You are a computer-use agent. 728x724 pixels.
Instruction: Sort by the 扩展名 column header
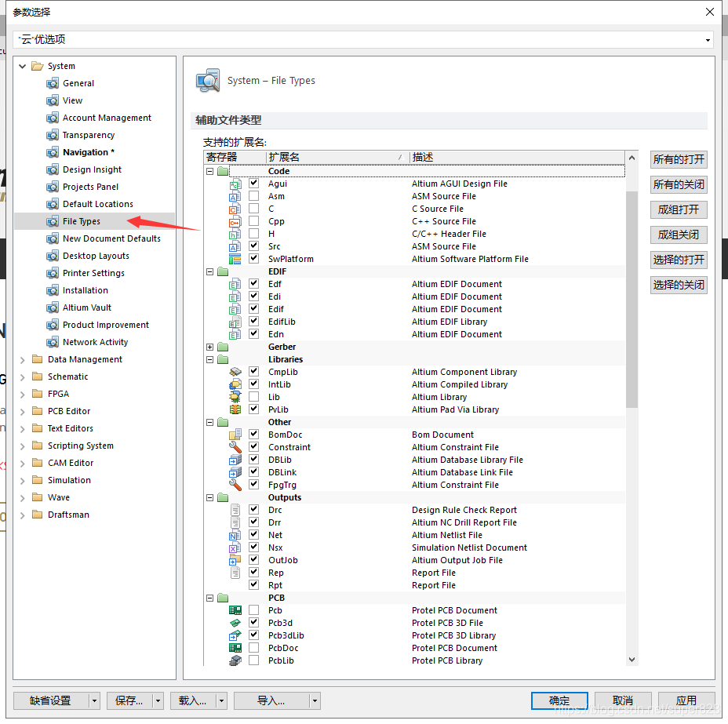337,158
